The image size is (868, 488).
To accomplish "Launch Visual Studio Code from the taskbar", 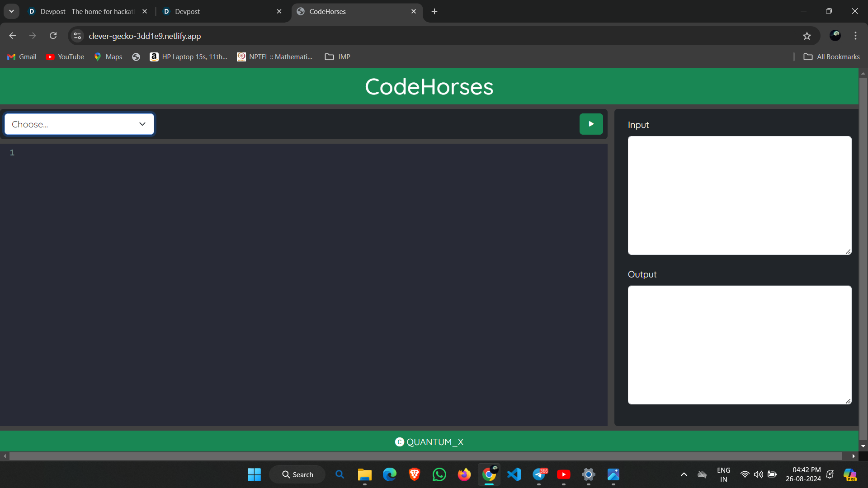I will point(514,474).
